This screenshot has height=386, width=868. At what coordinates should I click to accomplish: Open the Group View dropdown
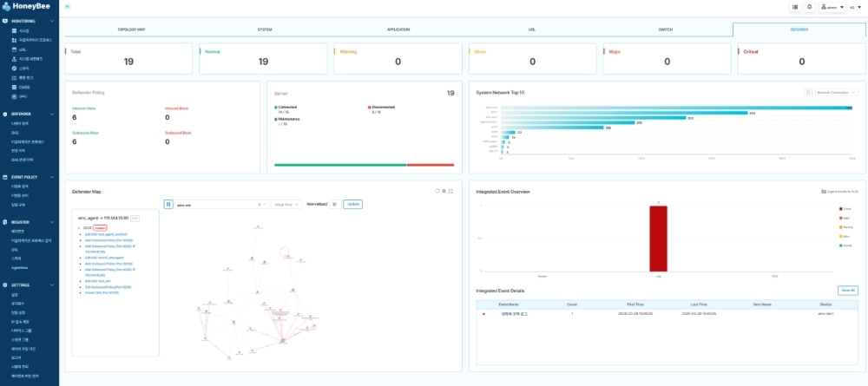[286, 204]
